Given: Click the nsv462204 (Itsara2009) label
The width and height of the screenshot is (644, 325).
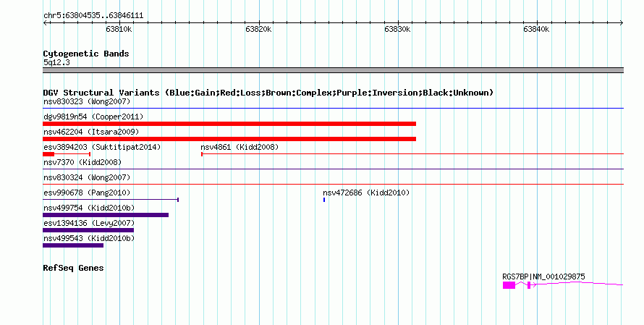Looking at the screenshot, I should pyautogui.click(x=91, y=132).
